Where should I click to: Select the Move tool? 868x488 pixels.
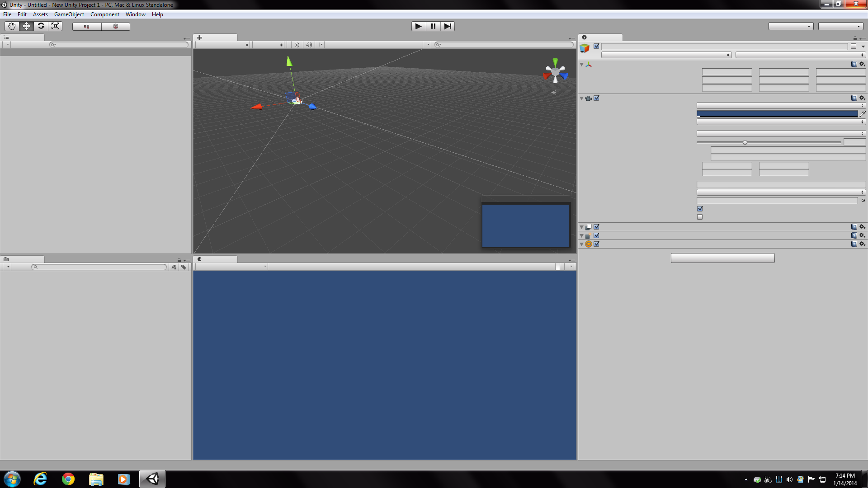26,26
